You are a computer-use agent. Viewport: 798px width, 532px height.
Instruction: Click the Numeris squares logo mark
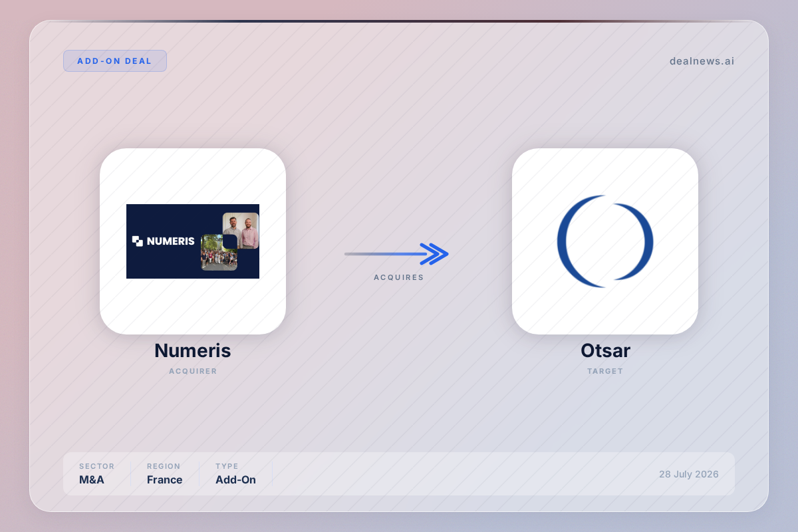(x=138, y=241)
